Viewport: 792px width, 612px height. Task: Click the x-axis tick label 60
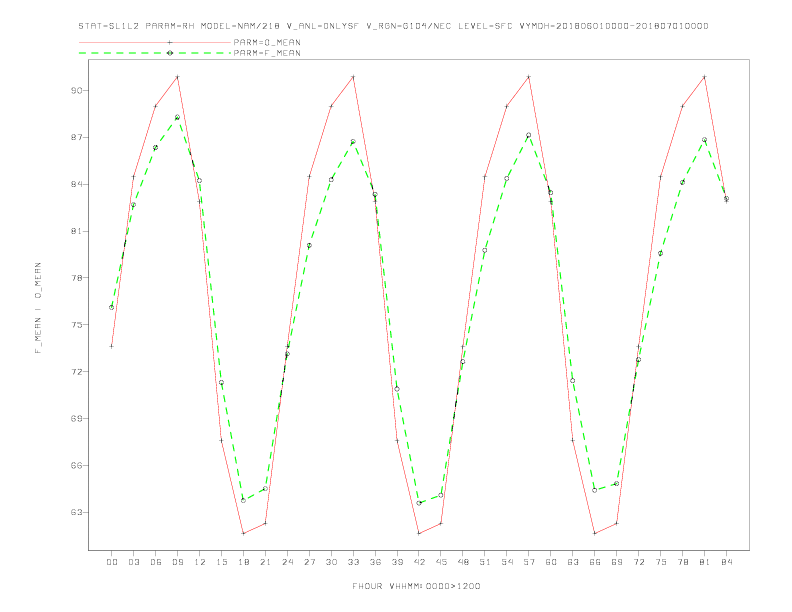551,562
